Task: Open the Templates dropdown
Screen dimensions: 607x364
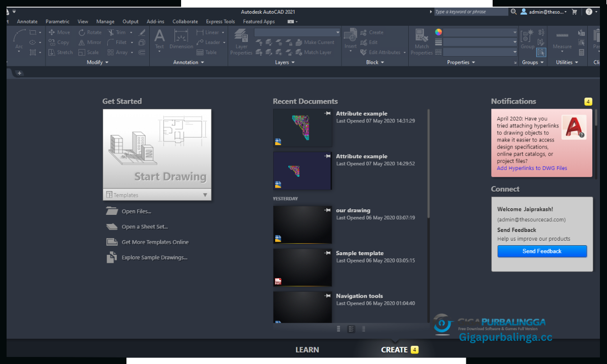Action: pos(157,195)
